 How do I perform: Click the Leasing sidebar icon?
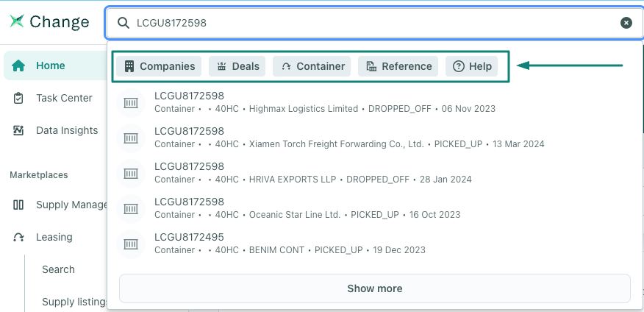pos(19,237)
